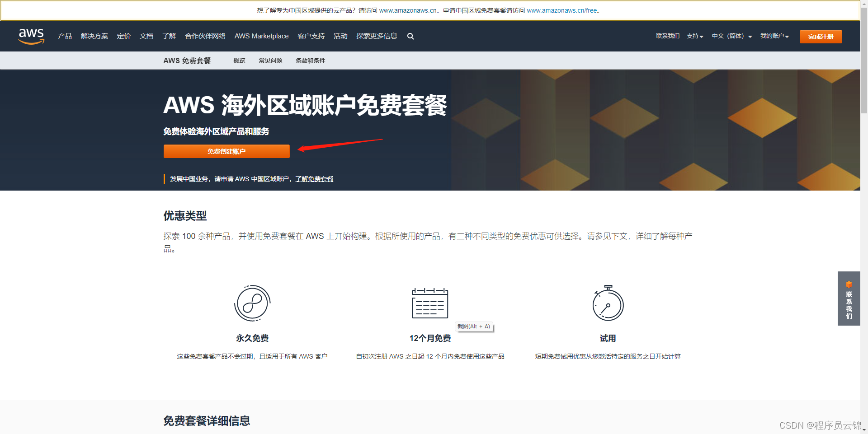Viewport: 868px width, 434px height.
Task: Click the scrollbar up arrow
Action: [864, 4]
